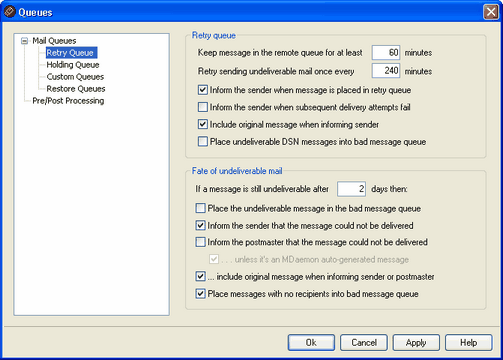Click the Cancel button
503x360 pixels.
pos(364,343)
